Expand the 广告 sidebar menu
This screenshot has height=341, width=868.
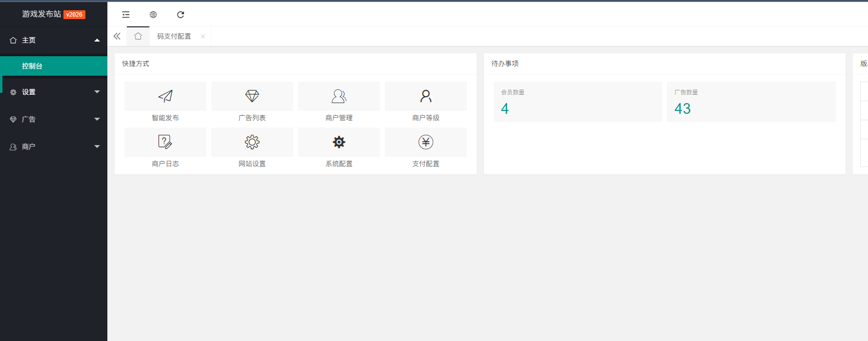coord(54,119)
